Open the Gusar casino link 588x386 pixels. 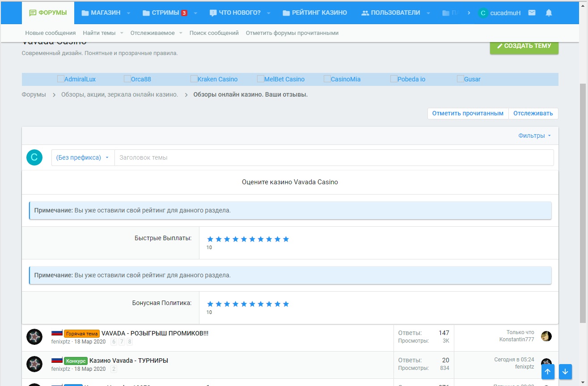(469, 79)
